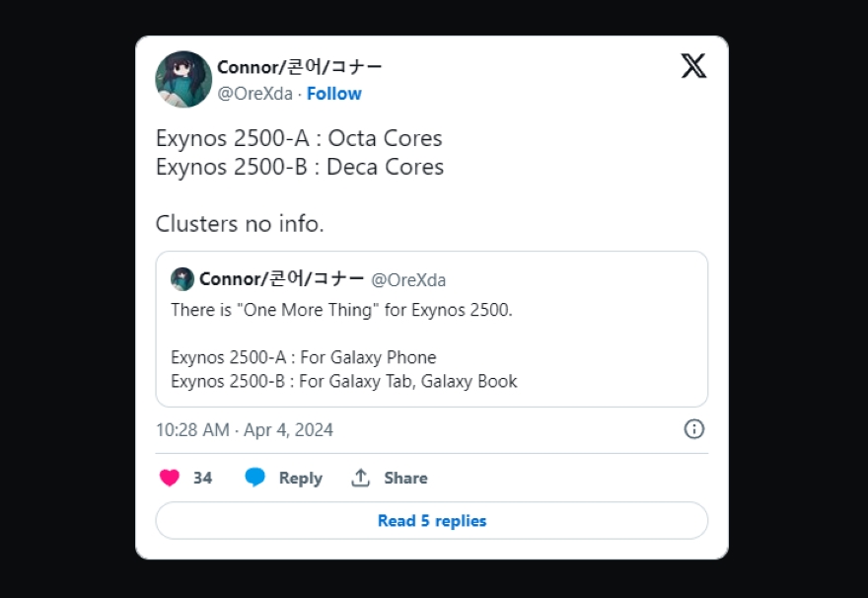Click the @OreXda handle in the quoted tweet
Viewport: 868px width, 598px height.
(408, 280)
